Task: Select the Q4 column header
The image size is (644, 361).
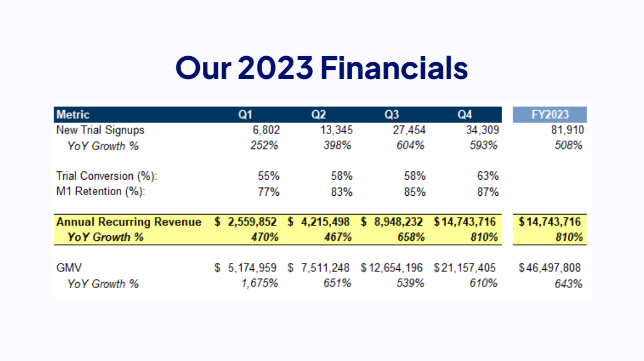Action: (465, 115)
